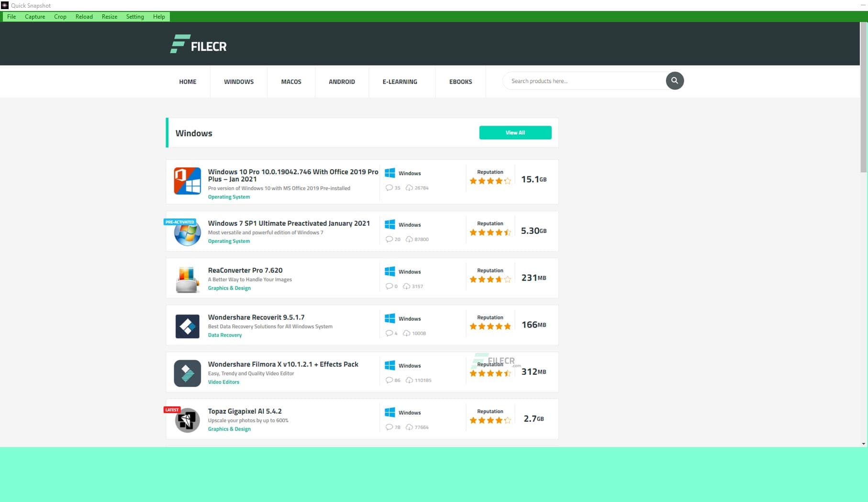The height and width of the screenshot is (502, 868).
Task: Click the search magnifier icon
Action: [x=674, y=81]
